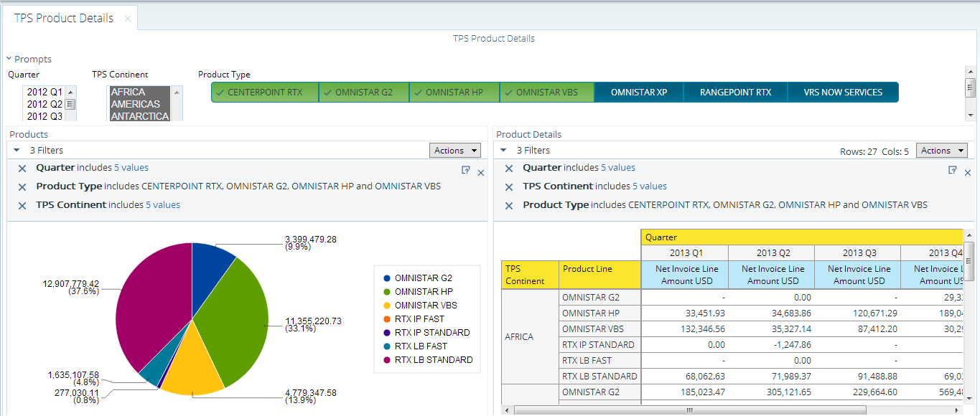Enable the OMNISTAR XP product type

click(x=639, y=93)
